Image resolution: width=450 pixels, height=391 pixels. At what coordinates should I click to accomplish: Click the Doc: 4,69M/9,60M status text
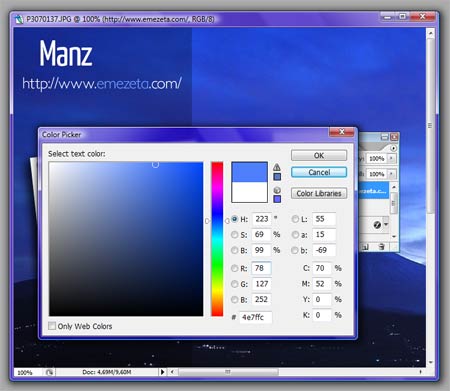click(x=107, y=372)
